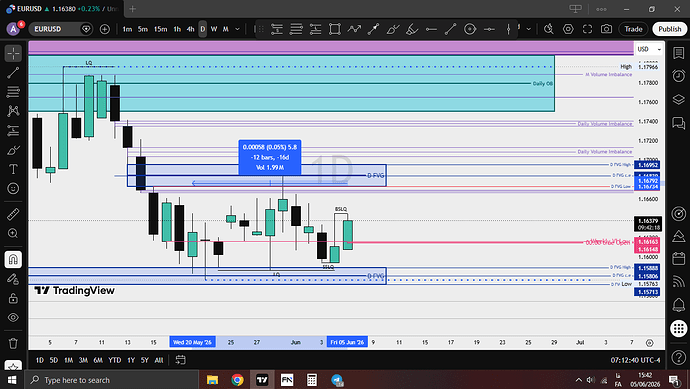This screenshot has width=690, height=389.
Task: Select the weekly W timeframe
Action: point(214,29)
